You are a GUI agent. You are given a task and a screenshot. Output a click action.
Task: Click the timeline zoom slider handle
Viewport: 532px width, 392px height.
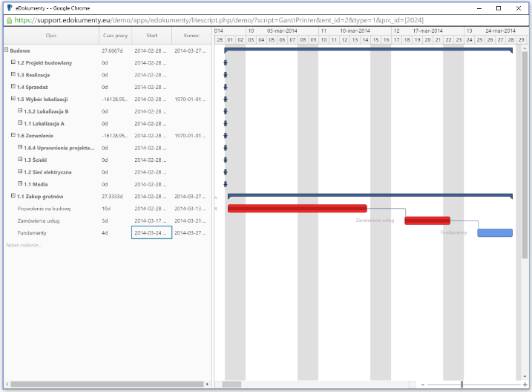462,385
